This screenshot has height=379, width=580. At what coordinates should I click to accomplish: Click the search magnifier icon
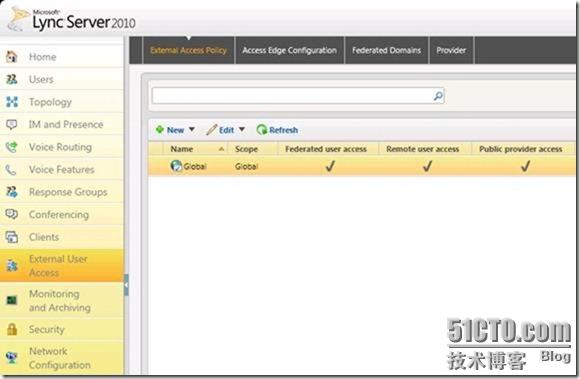(x=438, y=96)
